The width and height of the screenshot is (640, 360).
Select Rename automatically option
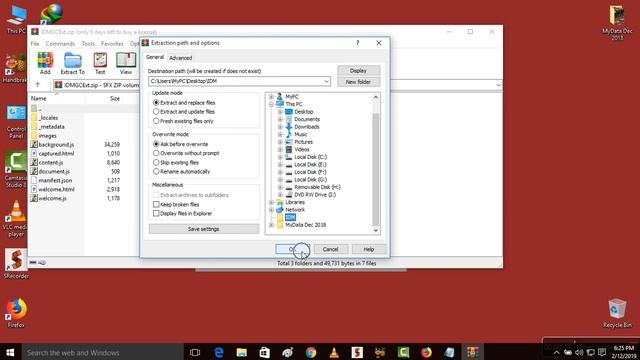coord(182,171)
